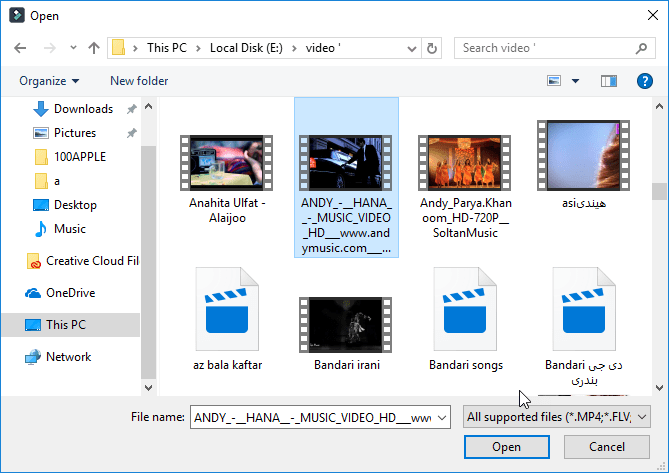Click the Back navigation arrow
669x473 pixels.
(21, 48)
